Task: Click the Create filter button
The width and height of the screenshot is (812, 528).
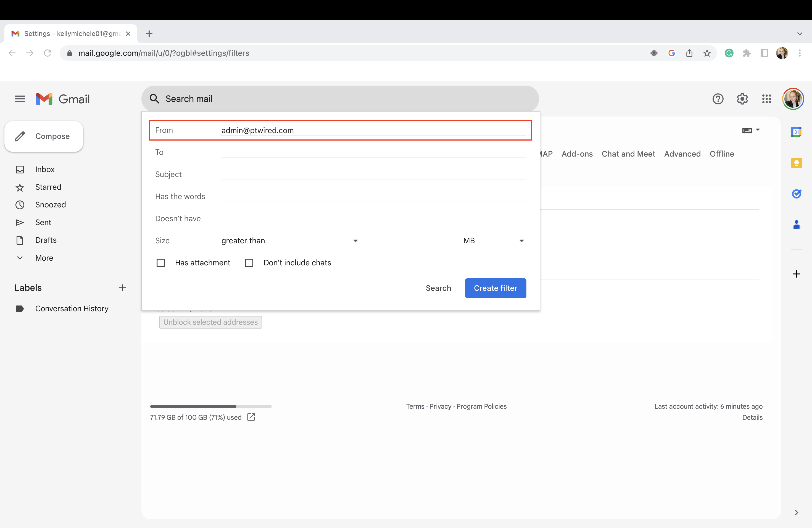Action: point(495,288)
